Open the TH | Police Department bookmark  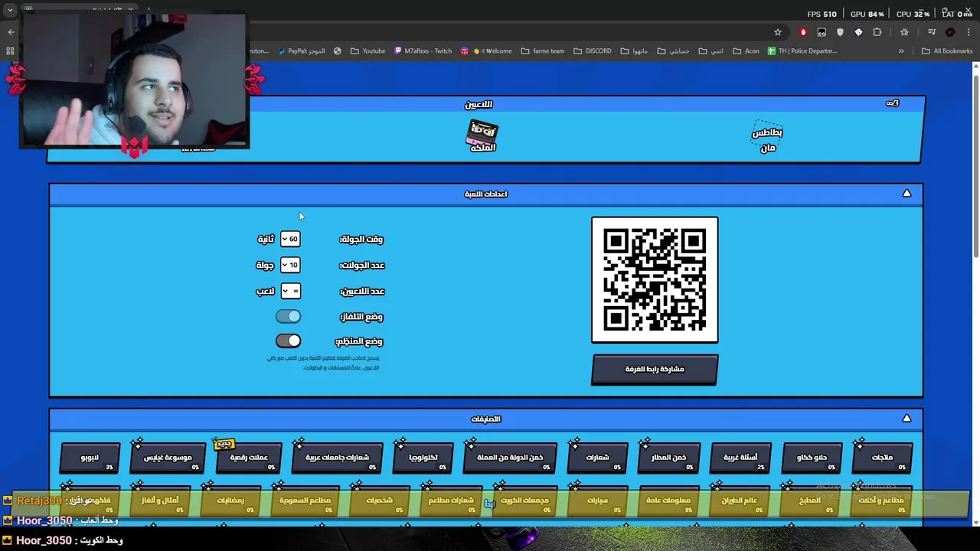point(802,51)
